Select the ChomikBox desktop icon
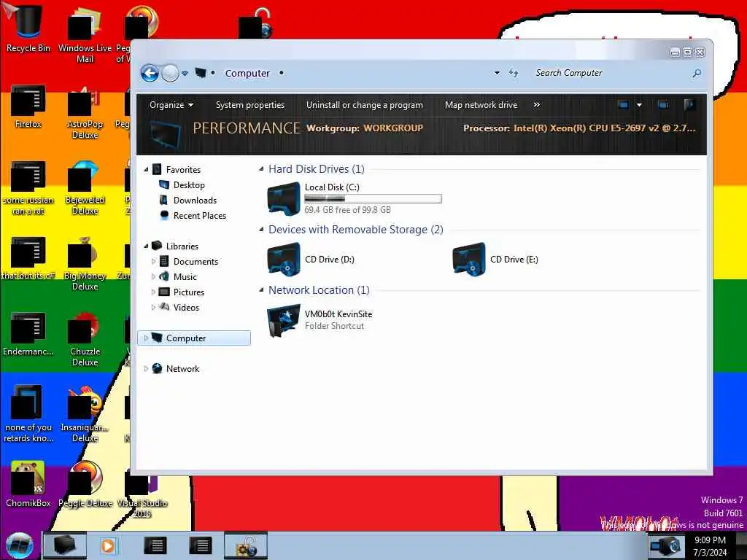 tap(28, 483)
